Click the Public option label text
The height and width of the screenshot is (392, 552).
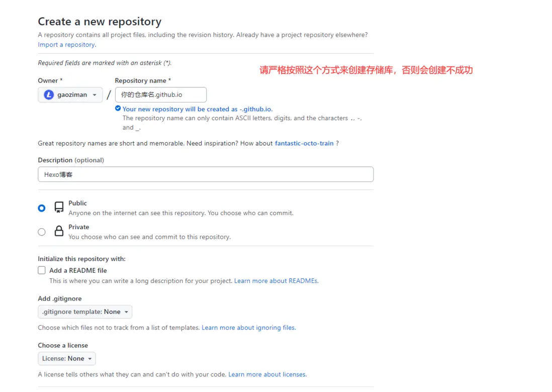click(78, 203)
